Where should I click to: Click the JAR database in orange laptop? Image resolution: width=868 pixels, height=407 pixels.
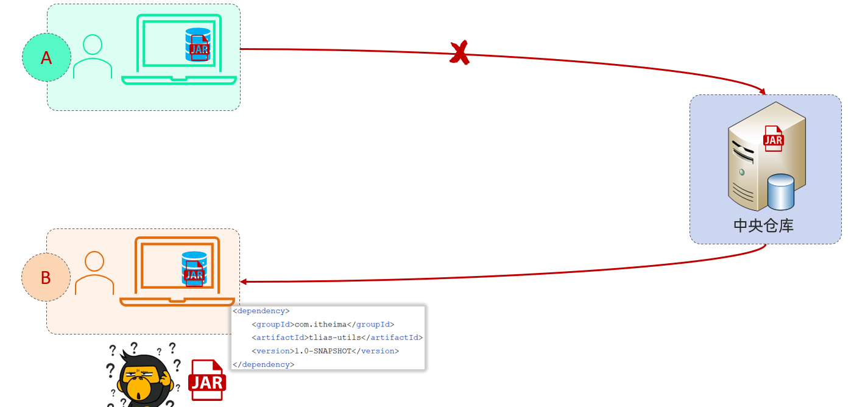[x=194, y=268]
